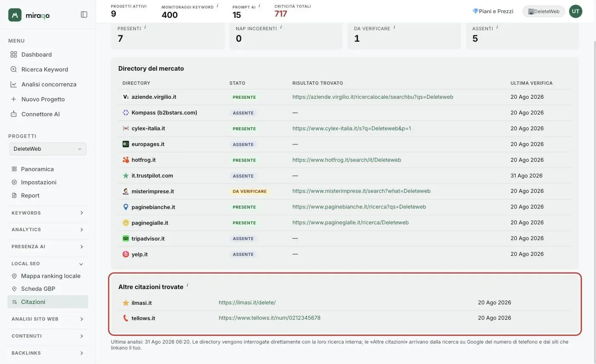Click the yelp.it favicon
The height and width of the screenshot is (364, 596).
[x=126, y=255]
